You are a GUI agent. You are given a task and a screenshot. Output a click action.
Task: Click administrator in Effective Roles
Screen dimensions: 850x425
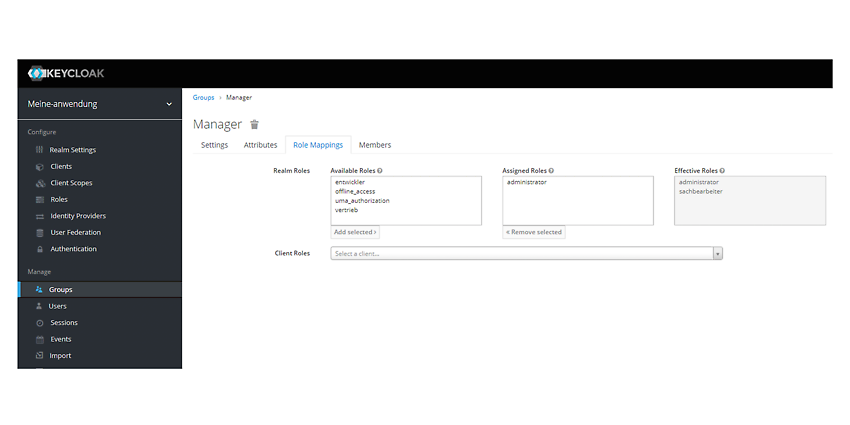coord(699,182)
